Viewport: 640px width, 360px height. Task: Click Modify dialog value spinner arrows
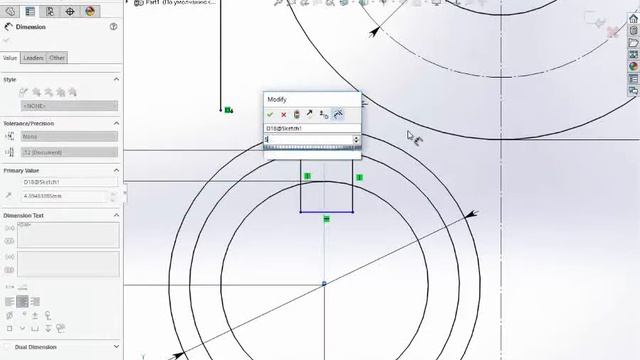[356, 140]
